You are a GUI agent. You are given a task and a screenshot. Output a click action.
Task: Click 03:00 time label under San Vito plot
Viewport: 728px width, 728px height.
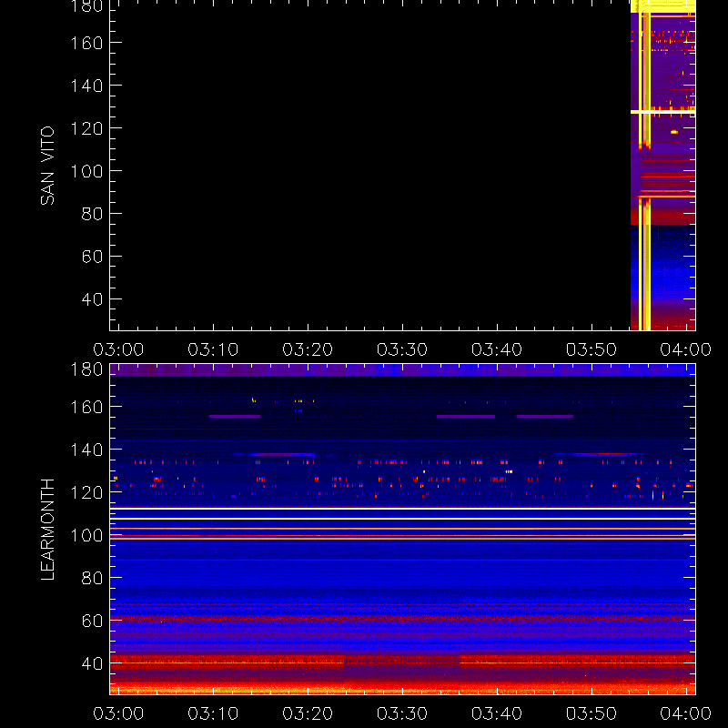[x=118, y=349]
